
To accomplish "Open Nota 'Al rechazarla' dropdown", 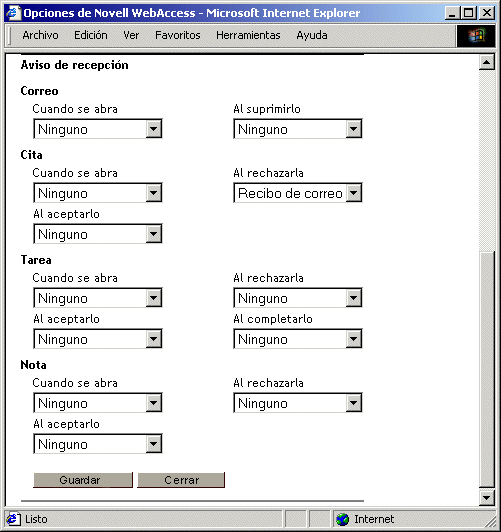I will coord(298,403).
